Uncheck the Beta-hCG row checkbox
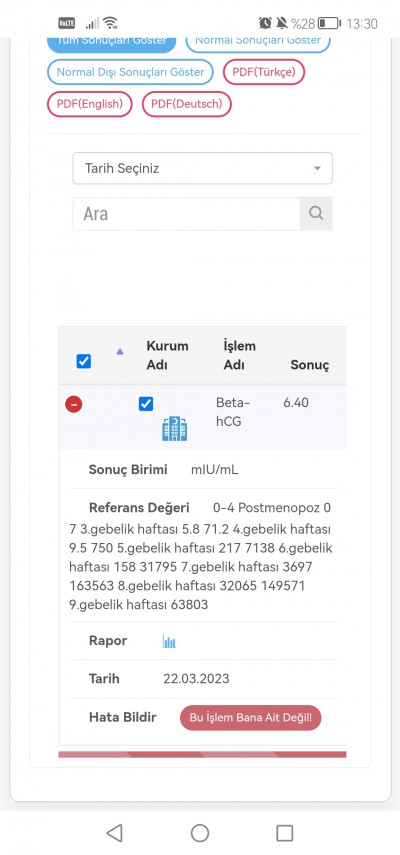Image resolution: width=400 pixels, height=855 pixels. [x=146, y=404]
